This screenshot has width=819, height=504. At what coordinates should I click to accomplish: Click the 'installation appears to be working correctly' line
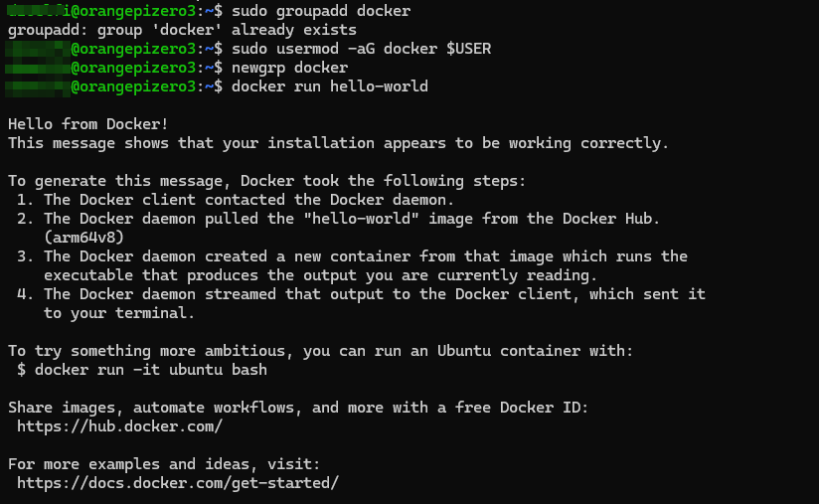(x=338, y=143)
